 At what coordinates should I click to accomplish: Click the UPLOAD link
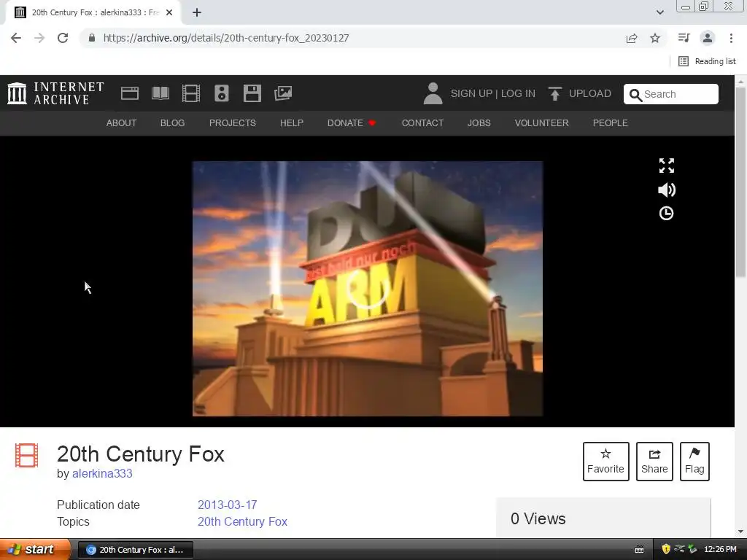[x=589, y=93]
